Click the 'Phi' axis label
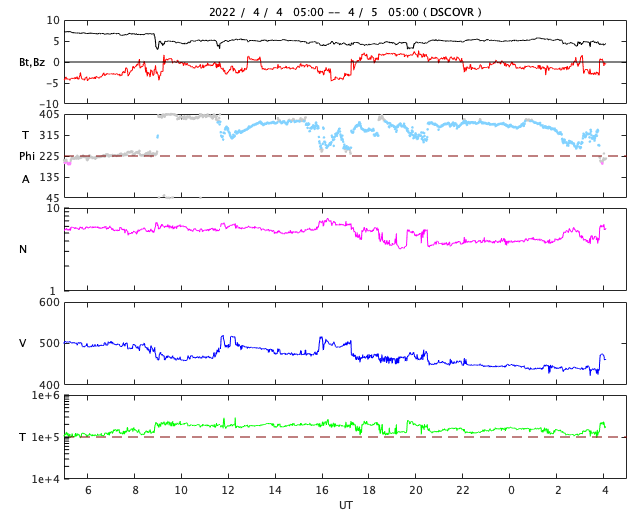The height and width of the screenshot is (512, 640). tap(27, 156)
